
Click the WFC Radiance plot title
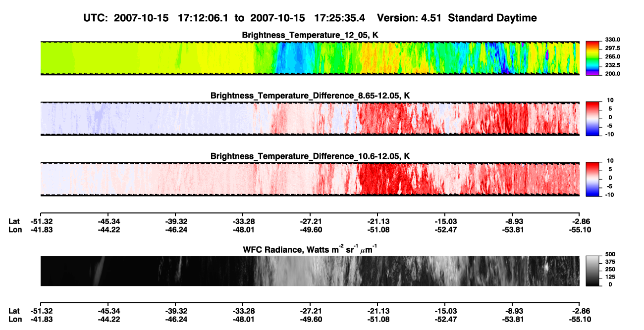[x=310, y=249]
